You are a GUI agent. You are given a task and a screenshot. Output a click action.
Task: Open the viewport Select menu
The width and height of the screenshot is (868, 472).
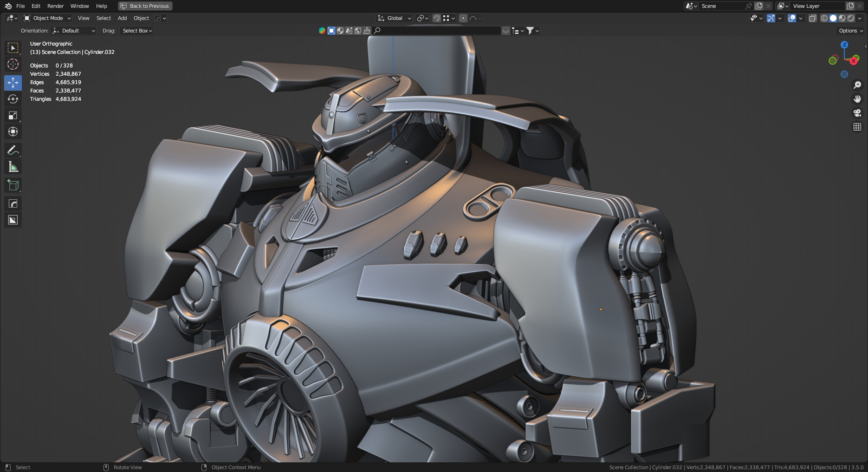104,18
